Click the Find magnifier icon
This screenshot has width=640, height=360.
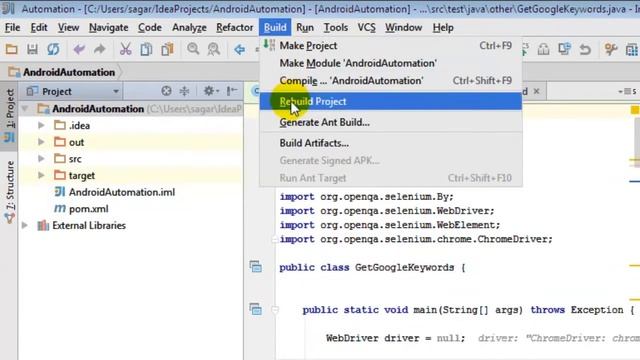[x=193, y=50]
